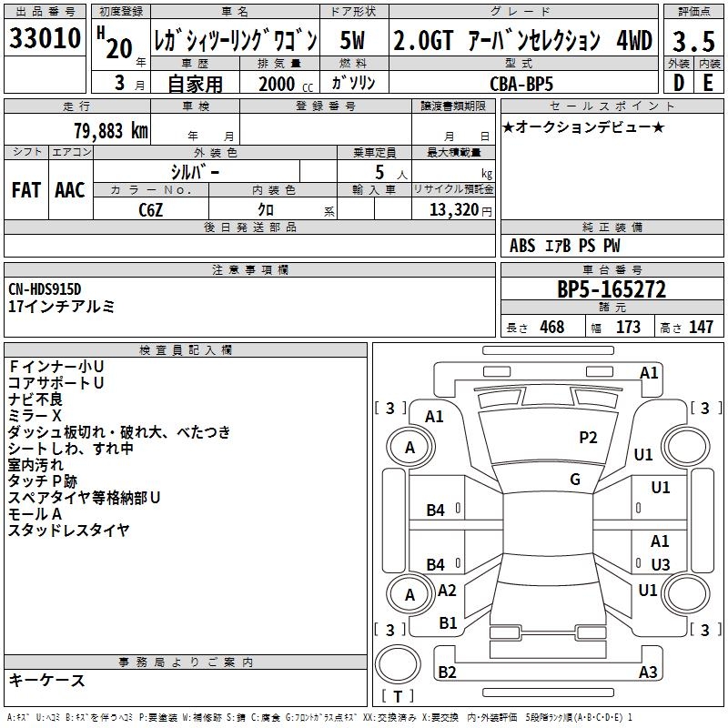Viewport: 728px width, 728px height.
Task: Click color number C6Z cell
Action: coord(151,209)
